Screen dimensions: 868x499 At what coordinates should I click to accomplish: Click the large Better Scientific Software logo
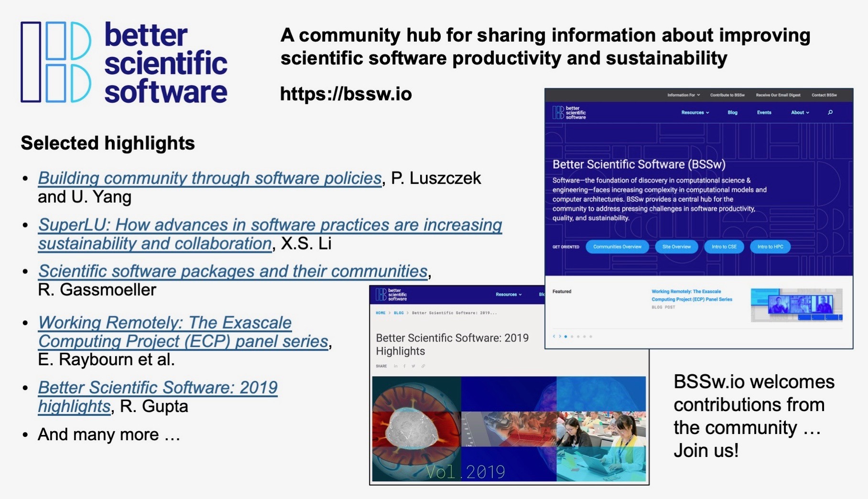[x=124, y=62]
